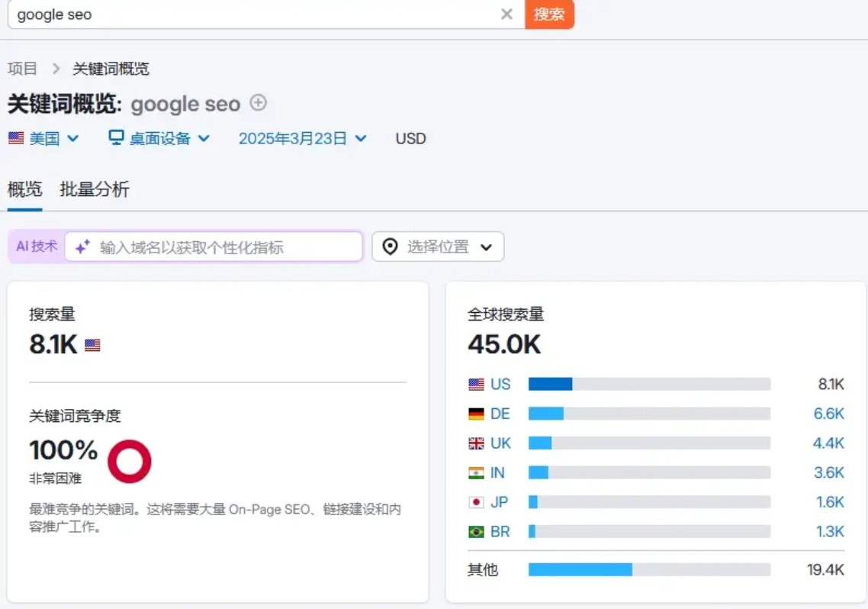868x609 pixels.
Task: Click the 8.1K value in the US row
Action: [831, 384]
